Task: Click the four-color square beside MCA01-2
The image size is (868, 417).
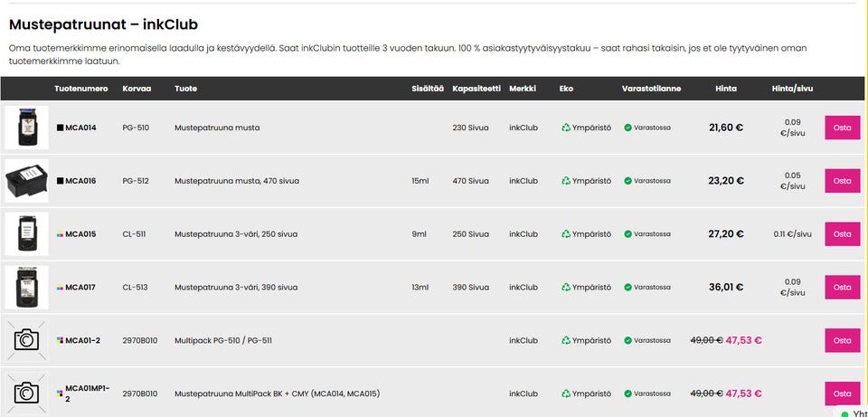Action: pyautogui.click(x=60, y=340)
